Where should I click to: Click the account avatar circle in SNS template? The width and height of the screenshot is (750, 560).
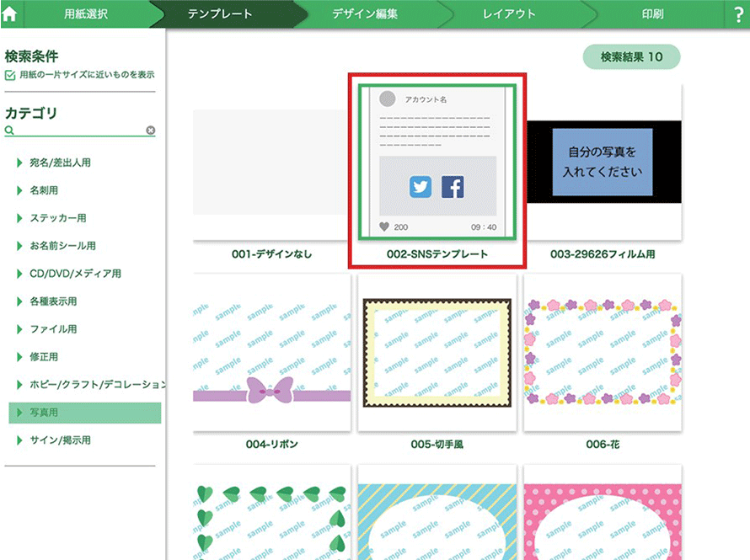coord(388,99)
